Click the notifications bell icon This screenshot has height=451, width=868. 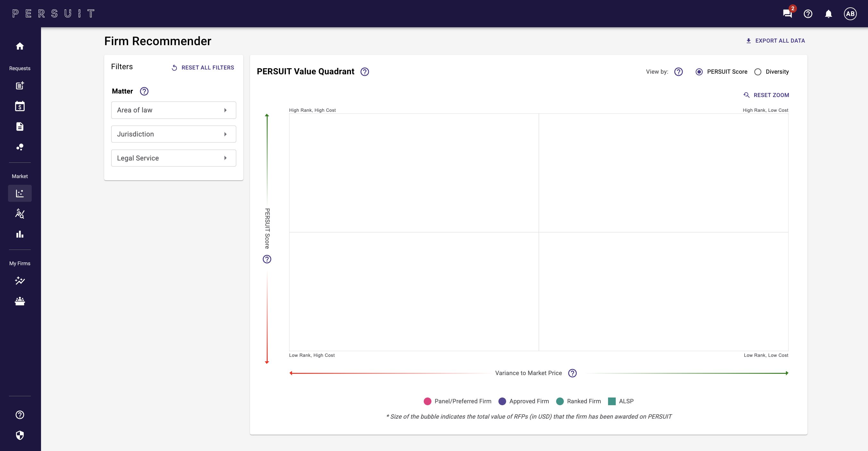coord(828,14)
